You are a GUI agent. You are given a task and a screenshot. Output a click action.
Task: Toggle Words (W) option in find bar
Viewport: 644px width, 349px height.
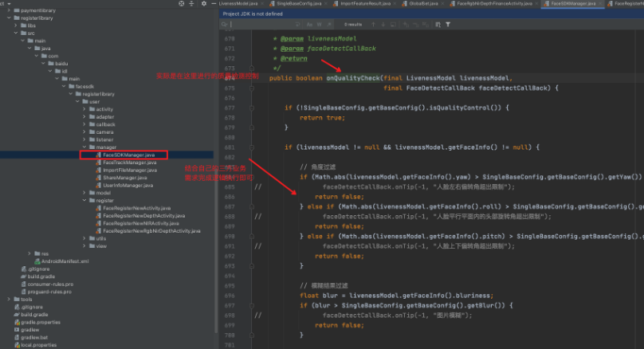pos(319,25)
